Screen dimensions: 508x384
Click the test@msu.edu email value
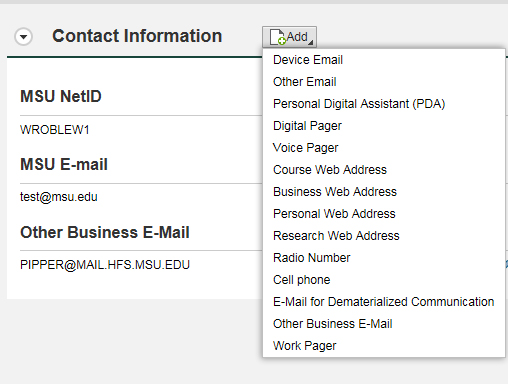click(59, 197)
